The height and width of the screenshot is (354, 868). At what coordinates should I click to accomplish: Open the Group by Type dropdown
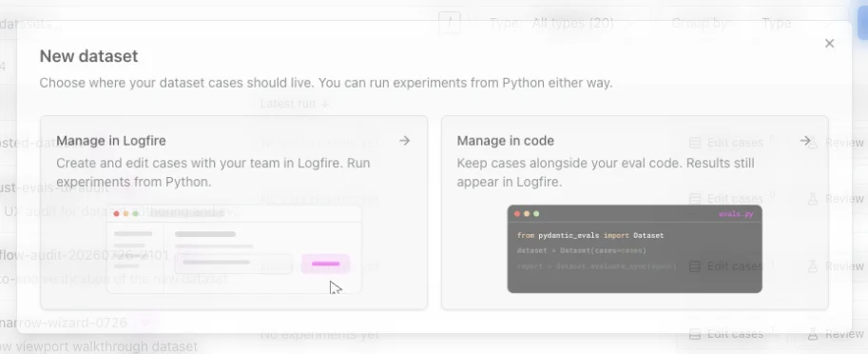pyautogui.click(x=752, y=23)
